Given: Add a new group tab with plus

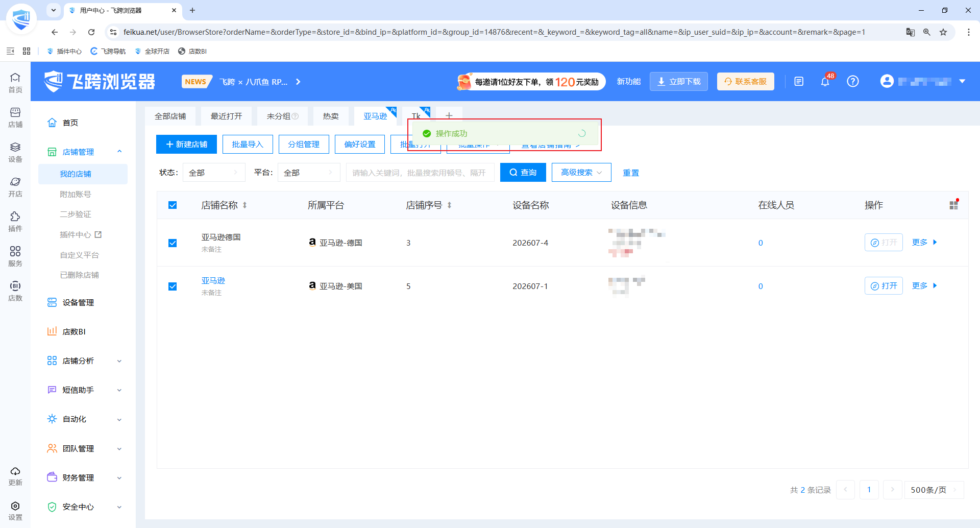Looking at the screenshot, I should pos(449,116).
